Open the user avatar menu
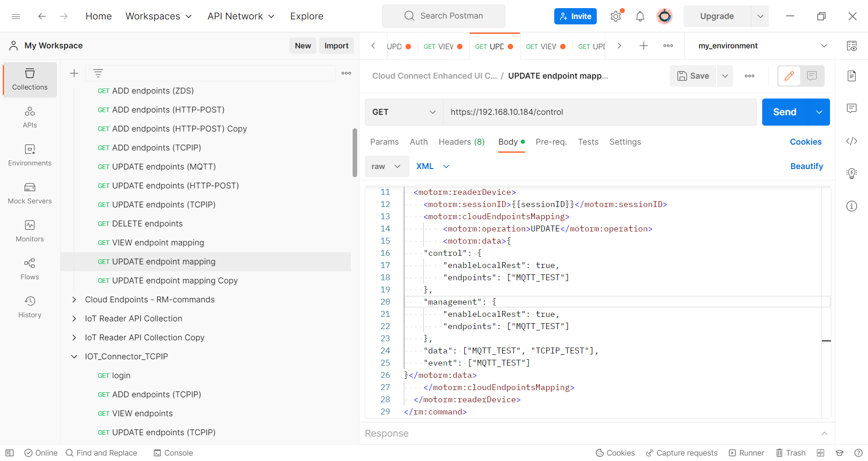The width and height of the screenshot is (868, 461). coord(665,16)
